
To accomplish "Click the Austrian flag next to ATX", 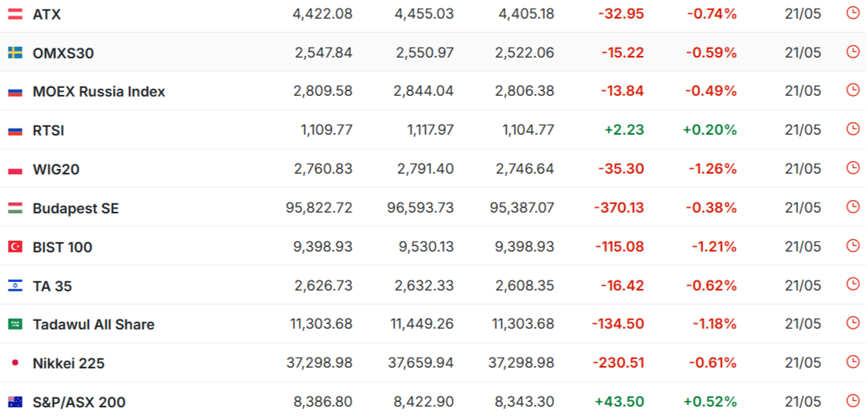I will coord(15,14).
